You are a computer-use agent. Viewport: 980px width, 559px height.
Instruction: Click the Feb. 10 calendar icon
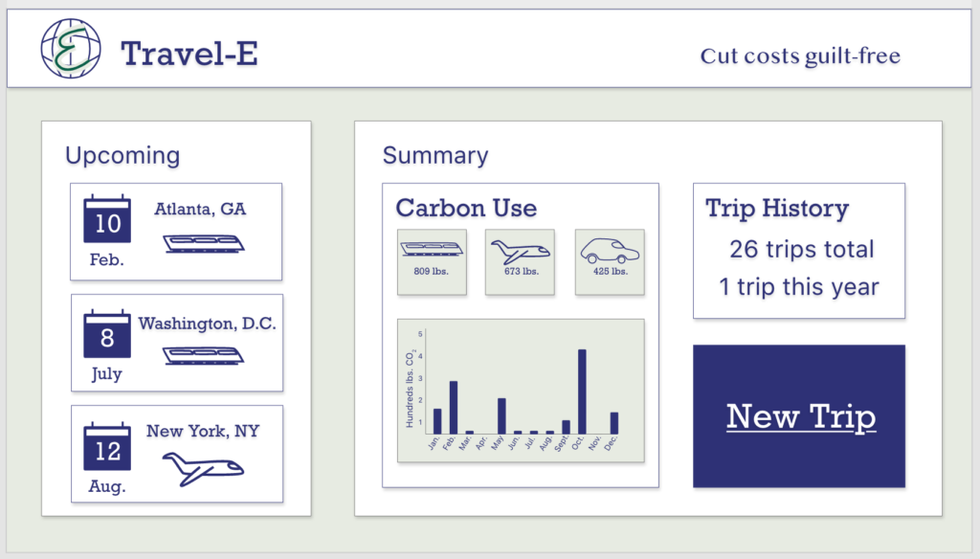(107, 219)
